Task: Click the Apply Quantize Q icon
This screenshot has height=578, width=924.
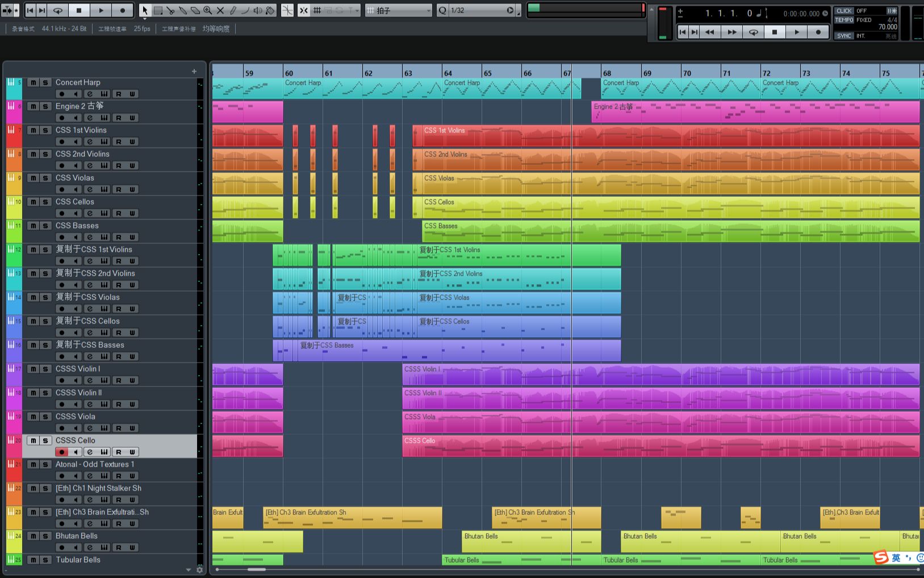Action: (x=442, y=10)
